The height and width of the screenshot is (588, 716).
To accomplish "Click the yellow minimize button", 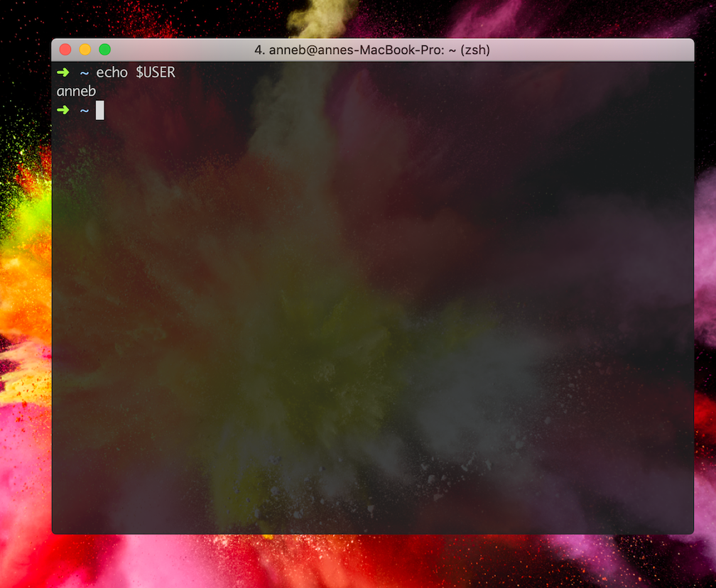I will point(85,49).
